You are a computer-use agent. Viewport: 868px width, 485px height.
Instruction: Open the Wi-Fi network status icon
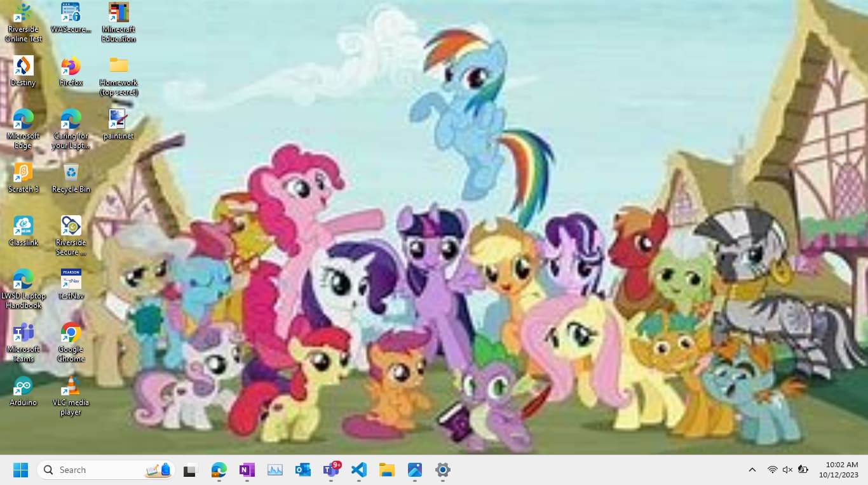pos(772,470)
